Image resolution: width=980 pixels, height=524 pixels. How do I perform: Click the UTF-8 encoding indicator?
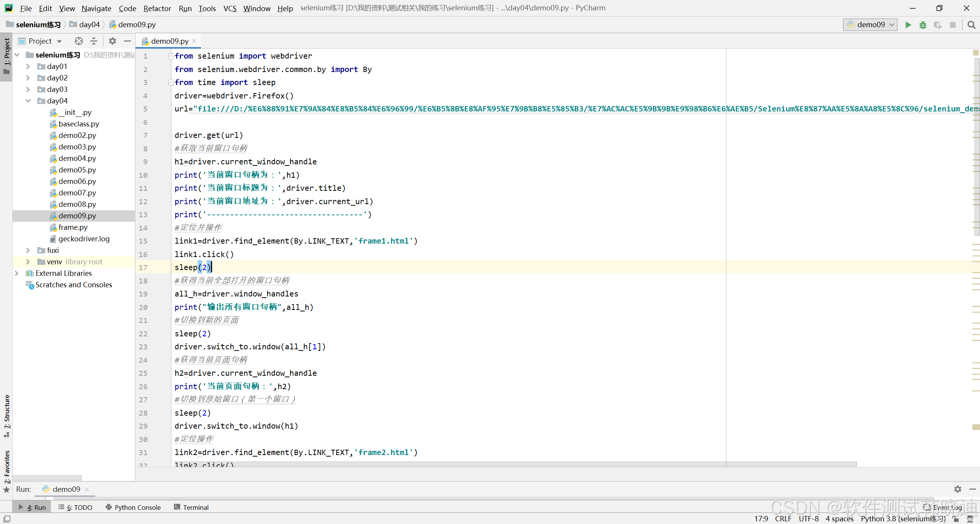[808, 519]
